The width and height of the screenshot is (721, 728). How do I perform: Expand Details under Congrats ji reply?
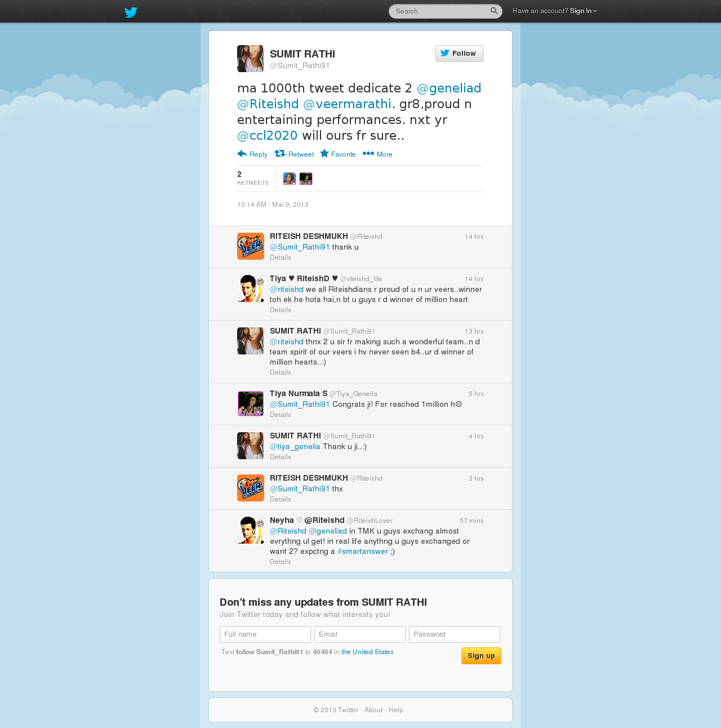coord(281,415)
